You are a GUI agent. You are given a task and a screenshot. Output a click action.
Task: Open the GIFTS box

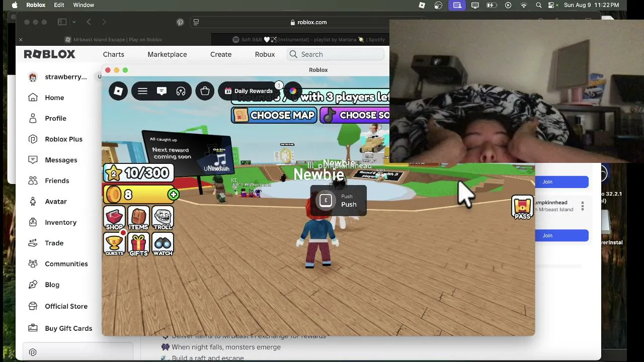(138, 244)
